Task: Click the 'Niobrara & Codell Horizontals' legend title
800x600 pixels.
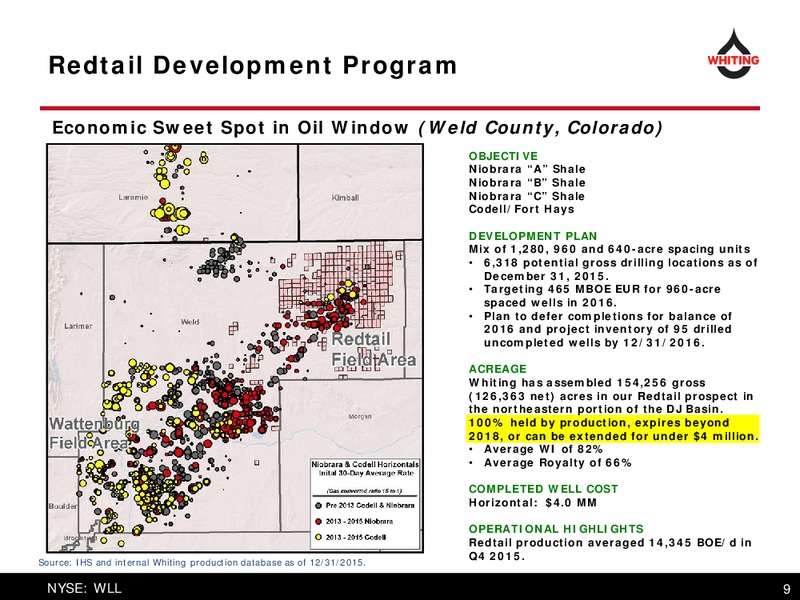Action: 365,465
